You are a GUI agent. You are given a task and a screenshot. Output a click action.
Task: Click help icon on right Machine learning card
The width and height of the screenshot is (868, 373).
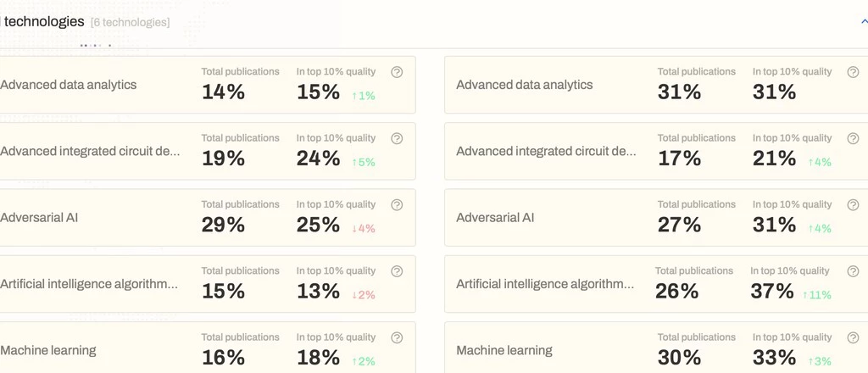tap(853, 338)
